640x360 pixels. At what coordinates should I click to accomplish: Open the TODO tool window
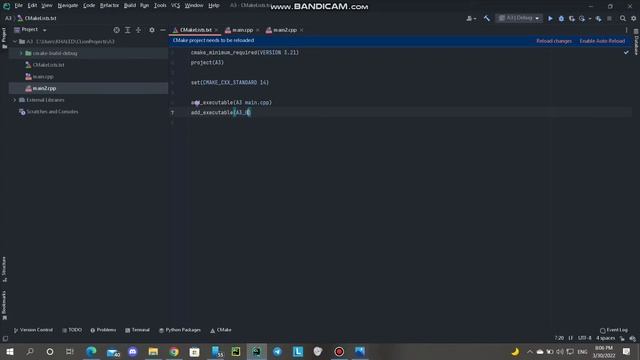coord(72,330)
